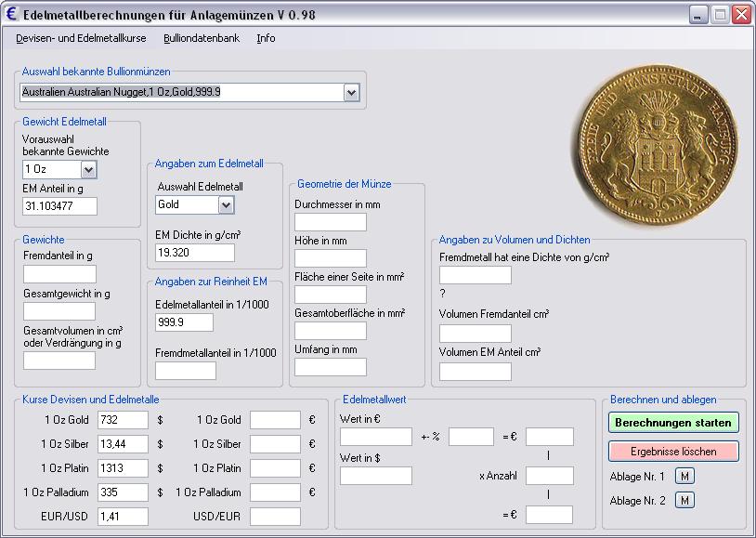Click the 1 Oz Silber euro price field
Image resolution: width=756 pixels, height=538 pixels.
(275, 444)
